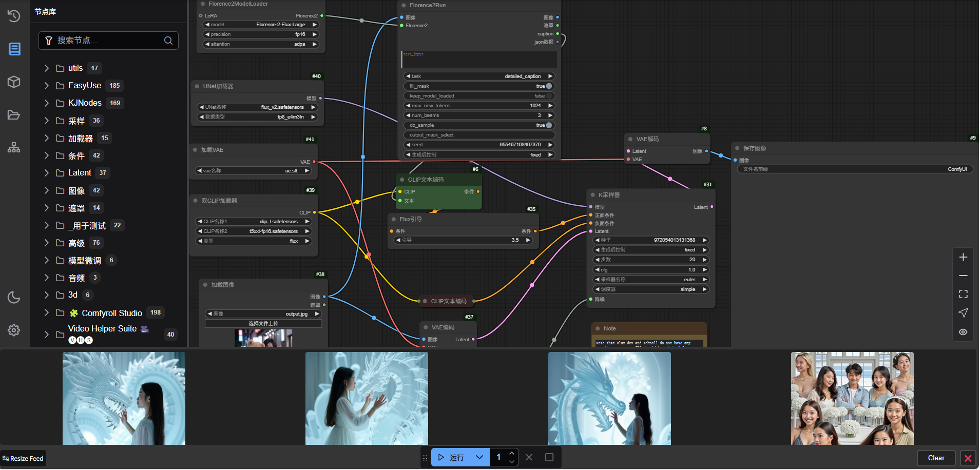This screenshot has height=470, width=980.
Task: Open the group photo output thumbnail
Action: point(852,398)
